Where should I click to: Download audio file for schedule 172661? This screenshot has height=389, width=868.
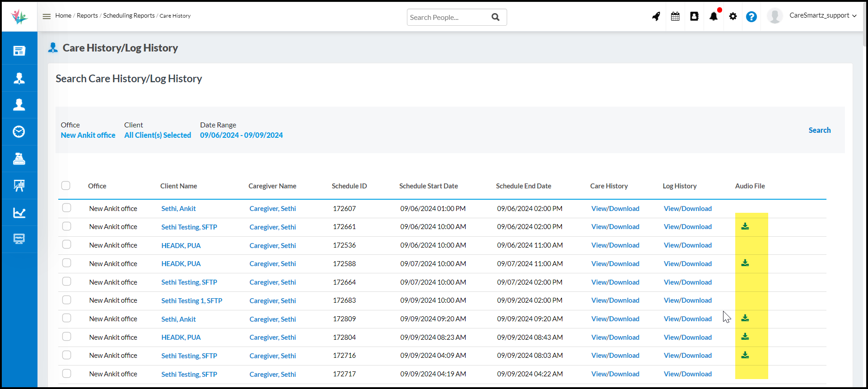pos(745,226)
